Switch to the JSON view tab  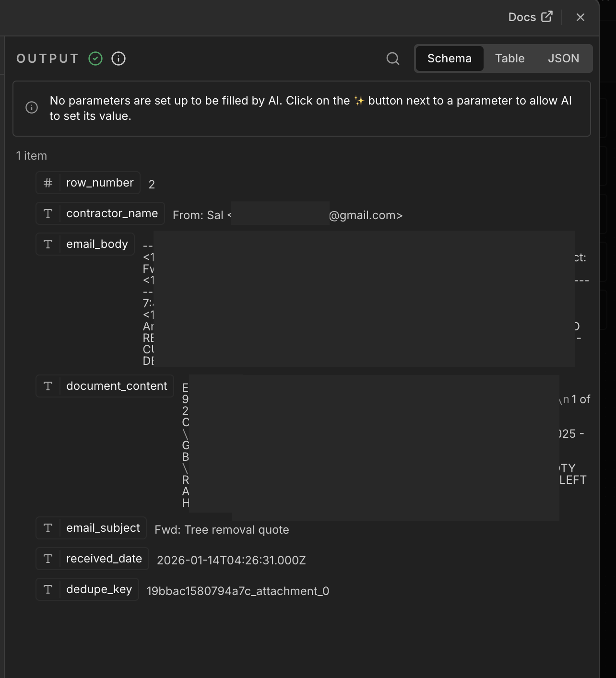[x=563, y=58]
